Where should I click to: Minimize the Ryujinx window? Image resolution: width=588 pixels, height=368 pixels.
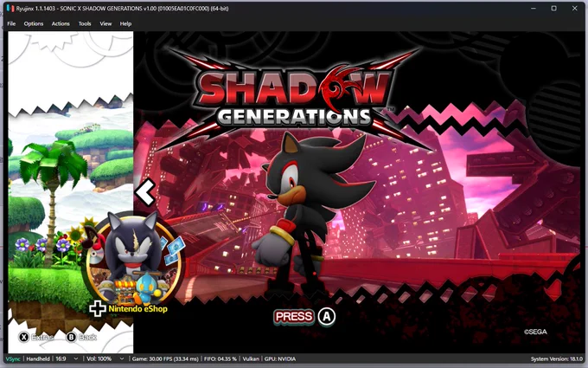(534, 8)
